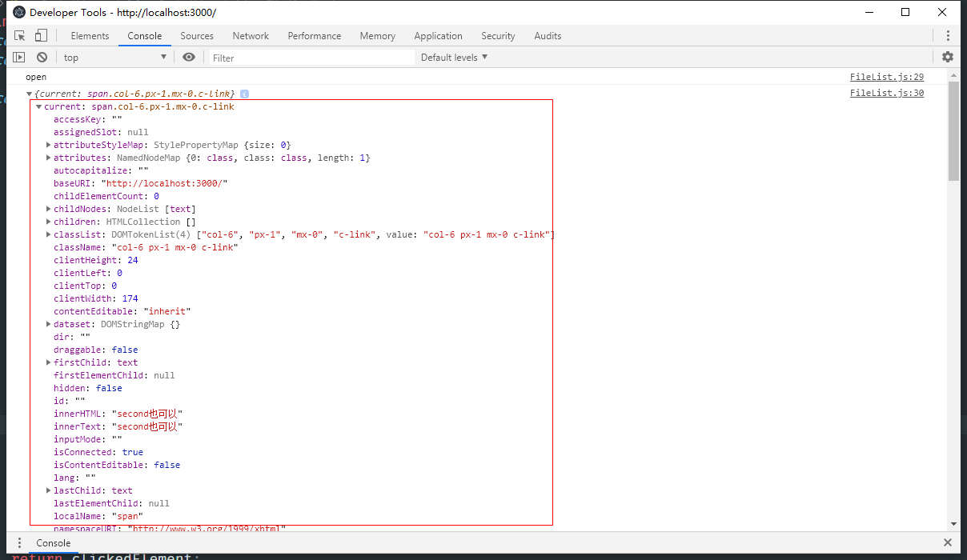Click the lastElementChild null row
The width and height of the screenshot is (967, 560).
click(112, 503)
